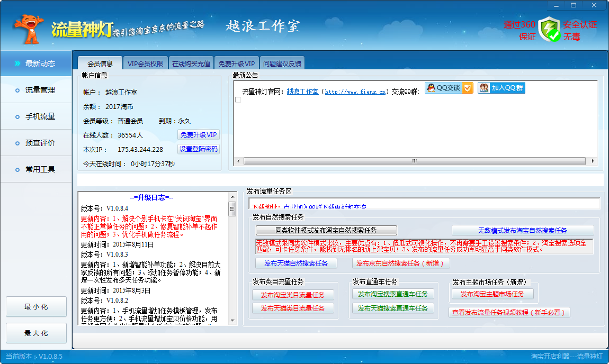Open the 流量管理 sidebar section

click(x=36, y=90)
